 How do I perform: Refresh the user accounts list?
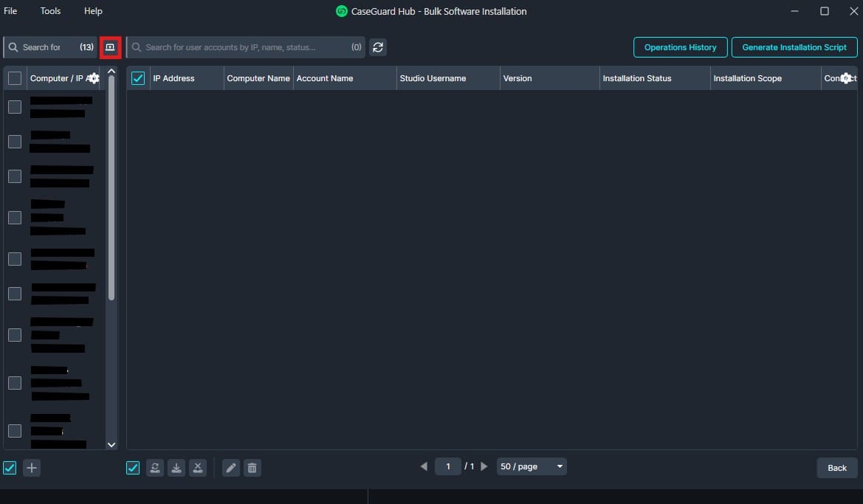tap(378, 47)
